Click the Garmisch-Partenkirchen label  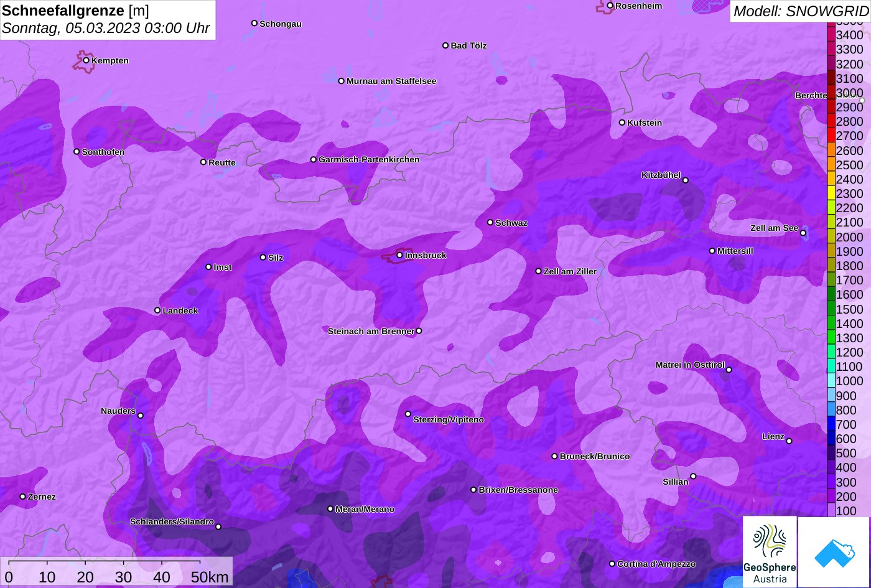pyautogui.click(x=369, y=160)
